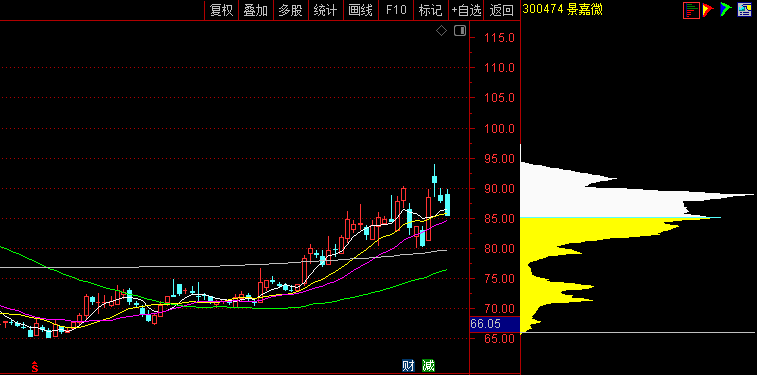Click the diamond icon above the chart

coord(441,31)
